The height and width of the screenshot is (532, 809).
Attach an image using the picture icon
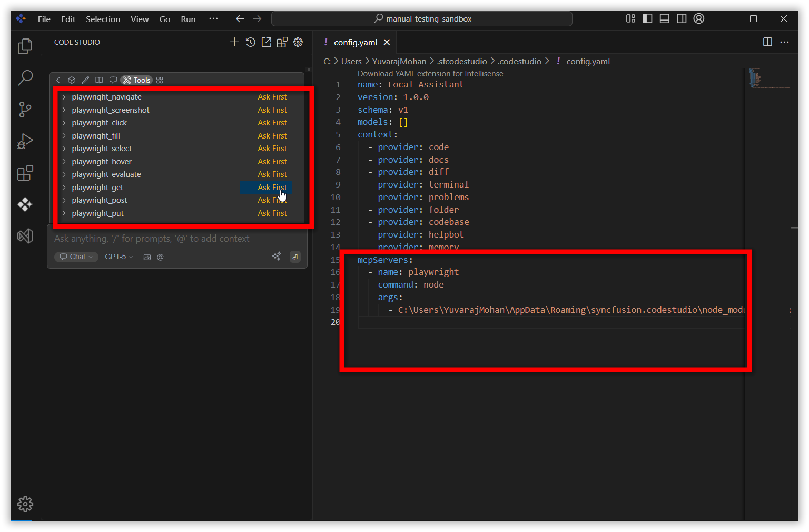tap(147, 257)
